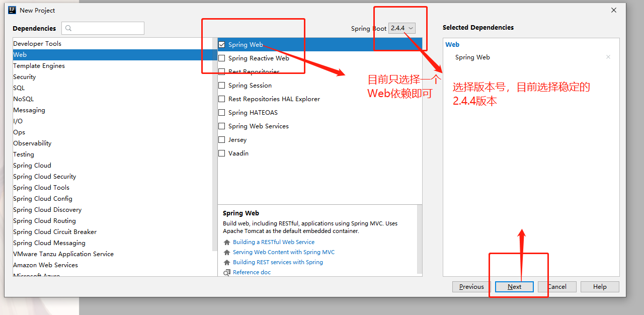Open the NoSQL category
This screenshot has height=315, width=644.
(113, 99)
